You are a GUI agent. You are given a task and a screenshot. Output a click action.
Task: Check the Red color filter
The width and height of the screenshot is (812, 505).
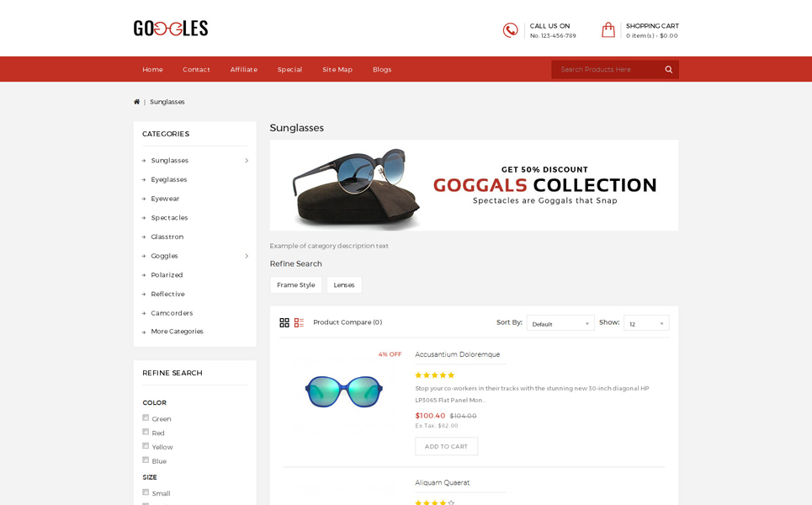coord(146,432)
